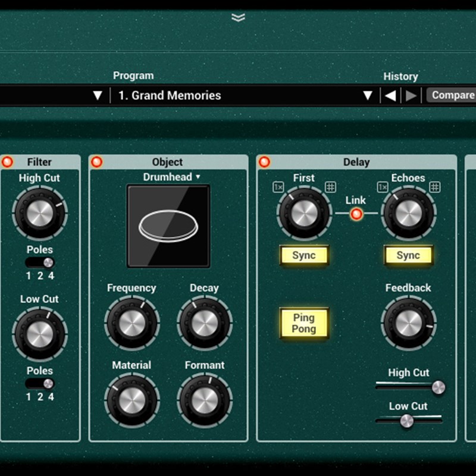Click the Filter High Cut knob
476x476 pixels.
click(x=40, y=213)
